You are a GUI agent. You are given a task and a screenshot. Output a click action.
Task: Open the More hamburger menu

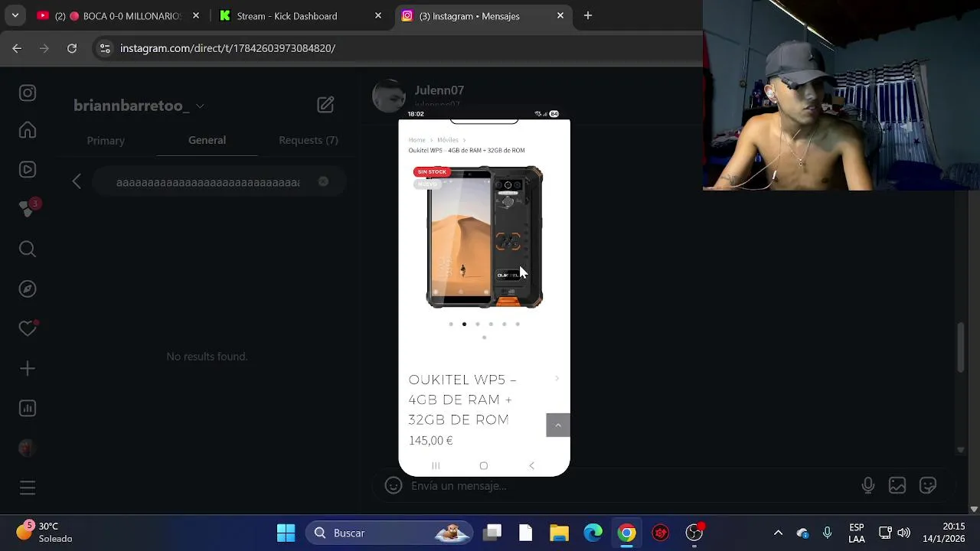28,487
